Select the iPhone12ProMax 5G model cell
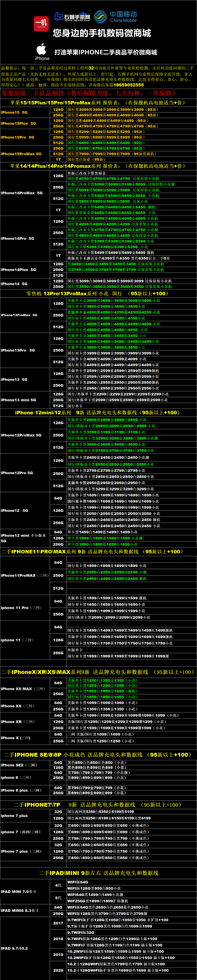197x980 pixels. tap(25, 435)
